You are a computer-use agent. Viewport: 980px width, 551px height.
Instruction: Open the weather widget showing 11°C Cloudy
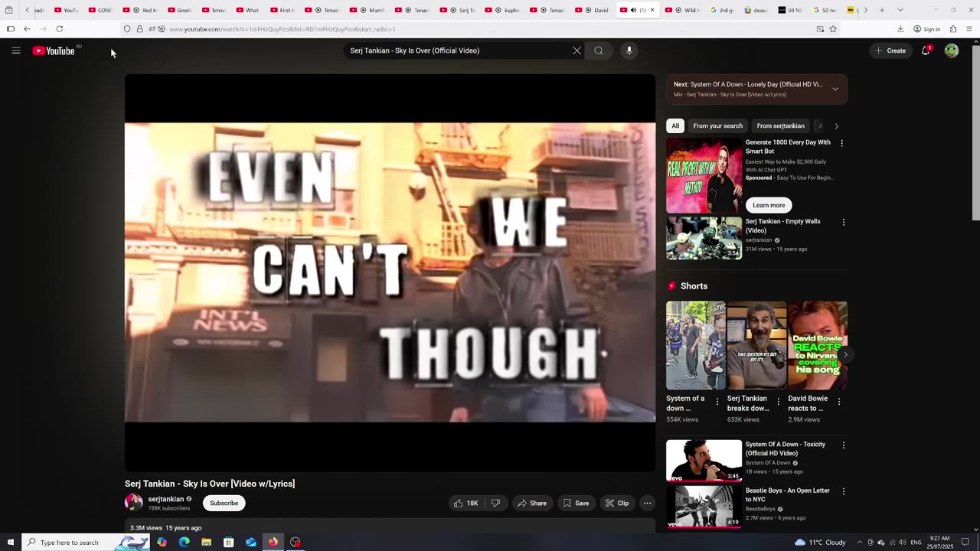(x=820, y=542)
